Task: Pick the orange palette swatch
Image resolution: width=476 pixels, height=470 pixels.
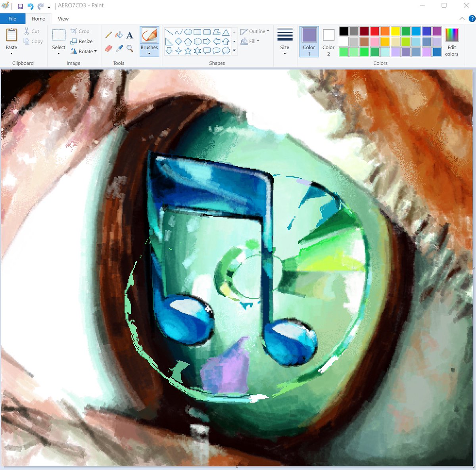Action: (385, 31)
